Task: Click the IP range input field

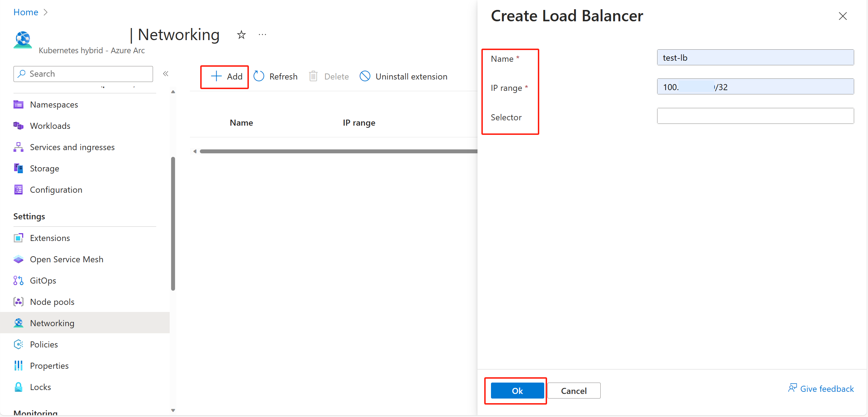Action: click(755, 87)
